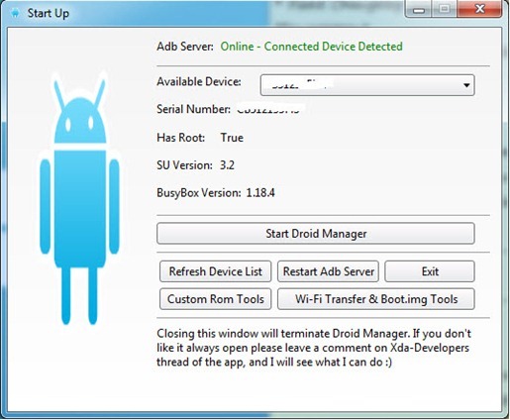Click the 'Has Root:' label
The height and width of the screenshot is (420, 510).
180,138
